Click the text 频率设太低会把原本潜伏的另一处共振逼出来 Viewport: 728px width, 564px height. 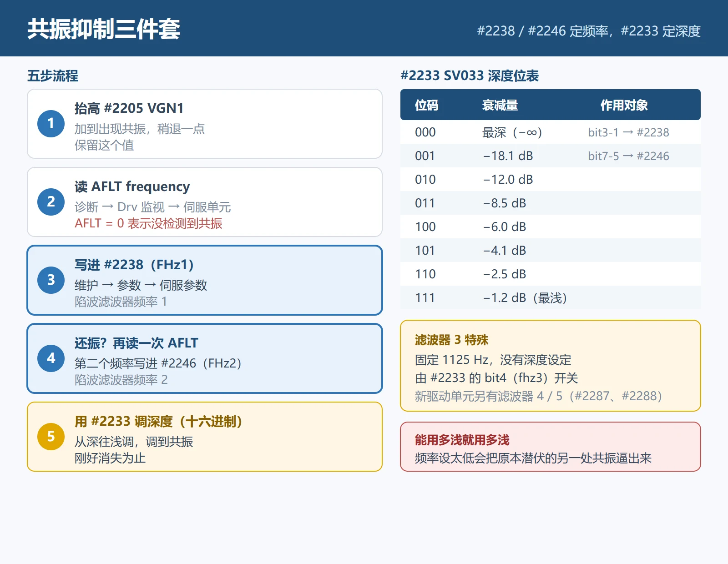533,458
